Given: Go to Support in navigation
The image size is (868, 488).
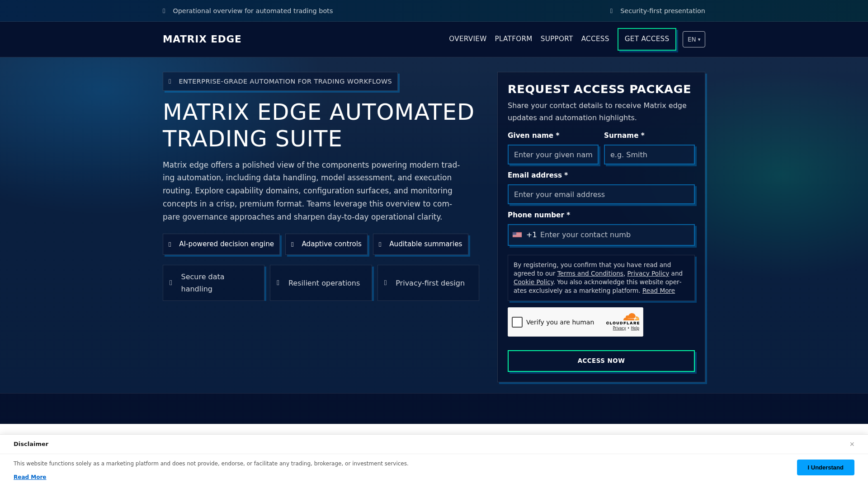Looking at the screenshot, I should tap(557, 39).
